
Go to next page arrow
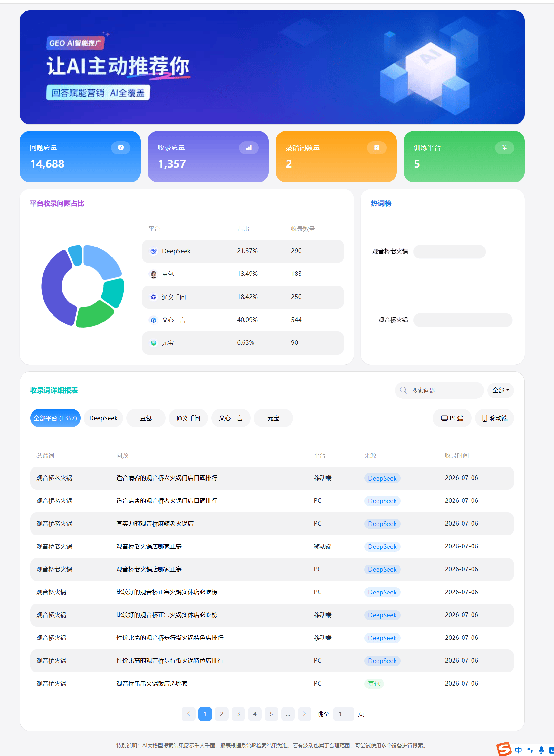coord(304,714)
